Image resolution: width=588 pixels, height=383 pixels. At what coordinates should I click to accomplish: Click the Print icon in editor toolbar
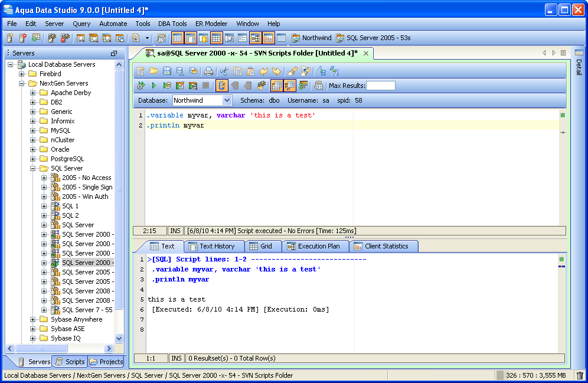(x=208, y=71)
